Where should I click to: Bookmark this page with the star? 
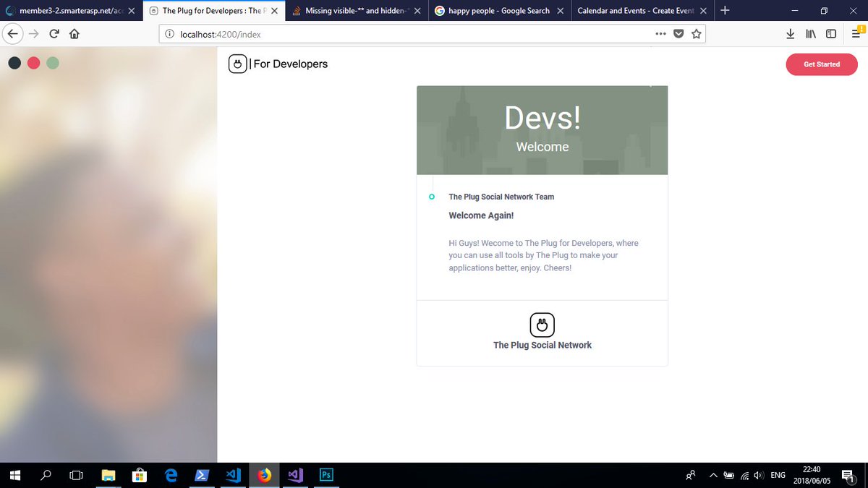pos(697,34)
